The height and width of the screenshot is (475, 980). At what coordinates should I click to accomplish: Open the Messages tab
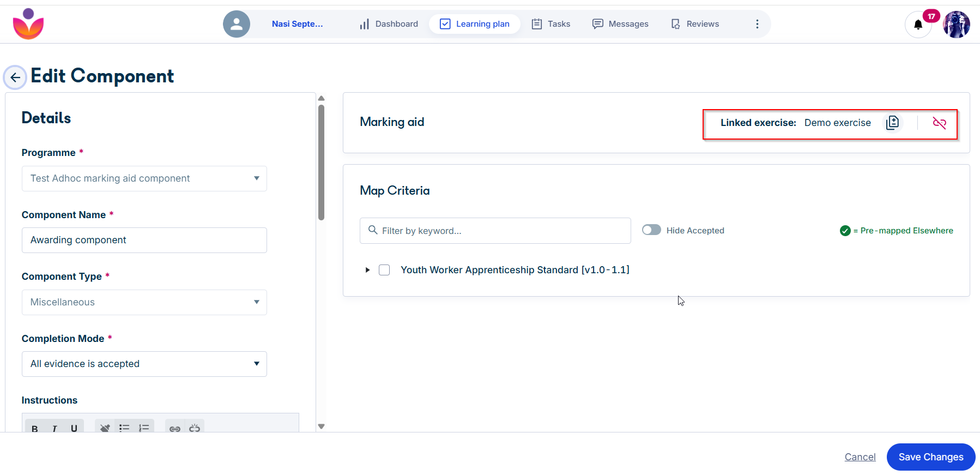[x=620, y=24]
